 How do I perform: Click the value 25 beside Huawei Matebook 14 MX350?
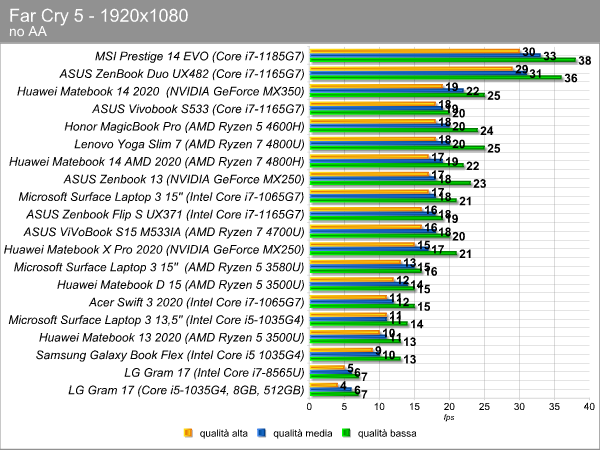pos(494,96)
